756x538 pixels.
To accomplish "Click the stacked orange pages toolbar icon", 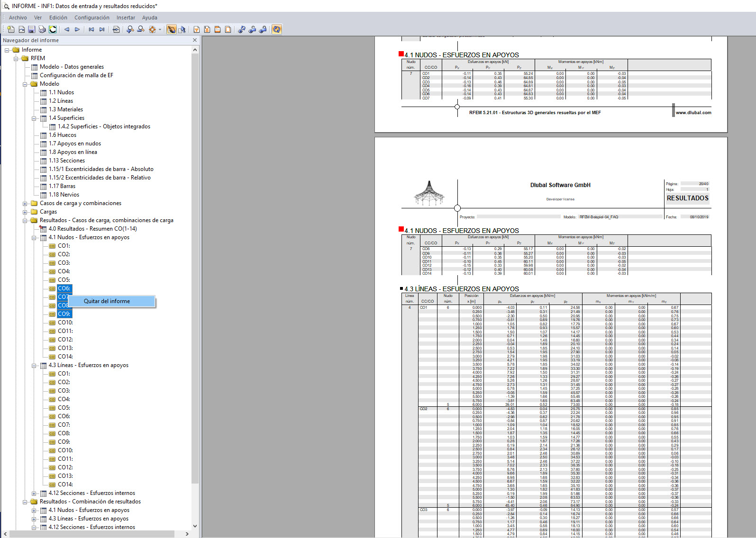I will coord(218,29).
